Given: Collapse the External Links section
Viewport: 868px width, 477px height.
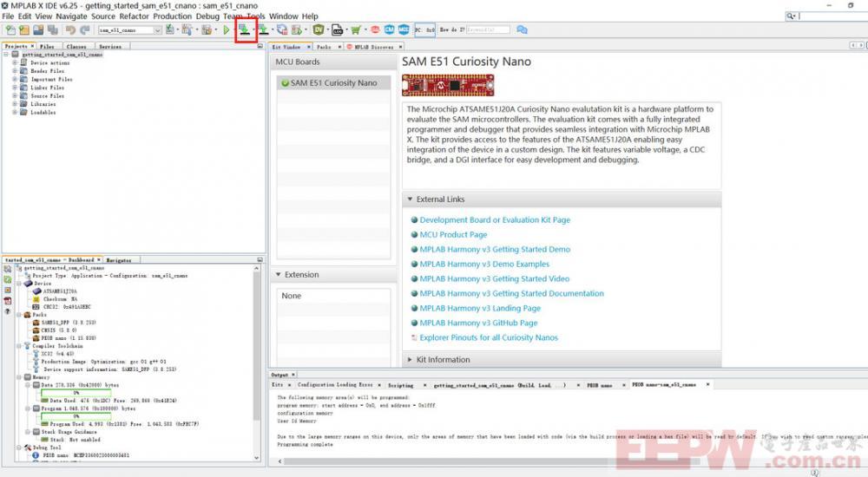Looking at the screenshot, I should (411, 199).
